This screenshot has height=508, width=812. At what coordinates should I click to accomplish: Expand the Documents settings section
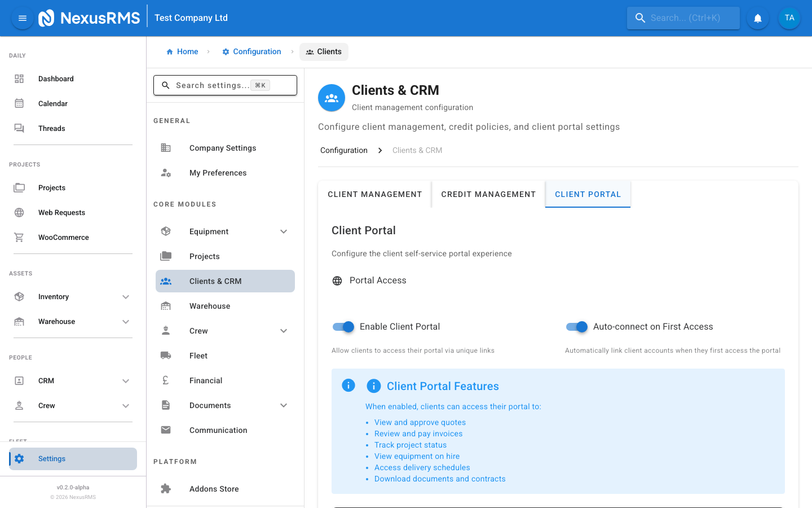click(284, 405)
